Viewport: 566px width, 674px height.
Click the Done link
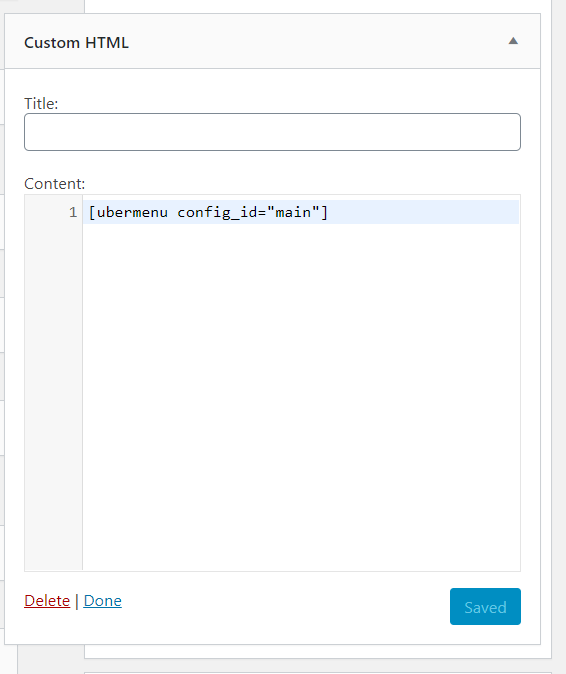coord(102,600)
